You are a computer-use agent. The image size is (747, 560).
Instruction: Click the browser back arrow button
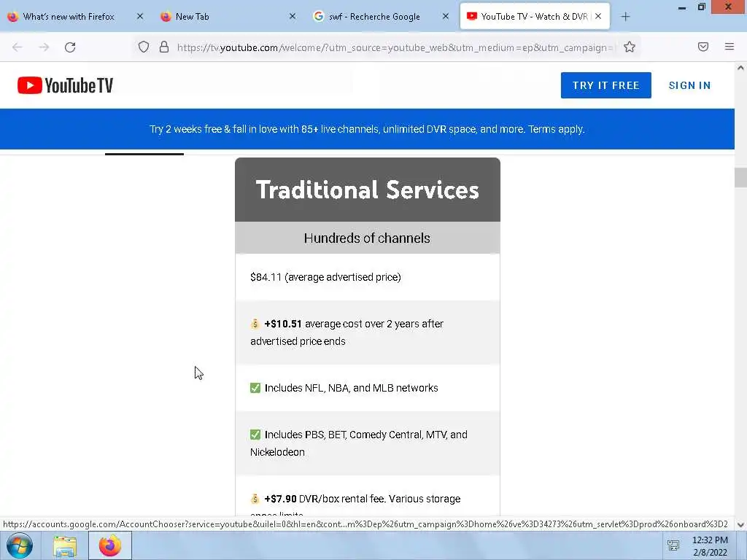[x=18, y=47]
